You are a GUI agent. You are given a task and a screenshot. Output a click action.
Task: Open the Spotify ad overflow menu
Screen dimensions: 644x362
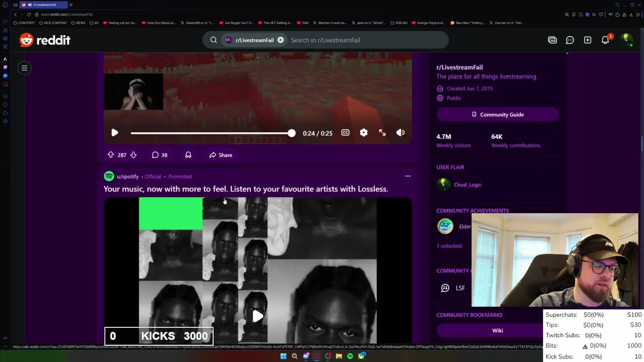[408, 176]
